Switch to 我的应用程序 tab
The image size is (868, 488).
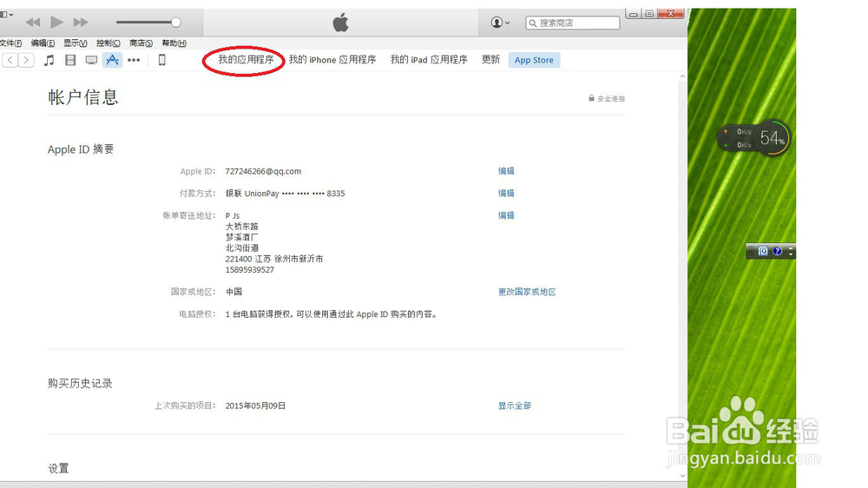click(x=246, y=59)
